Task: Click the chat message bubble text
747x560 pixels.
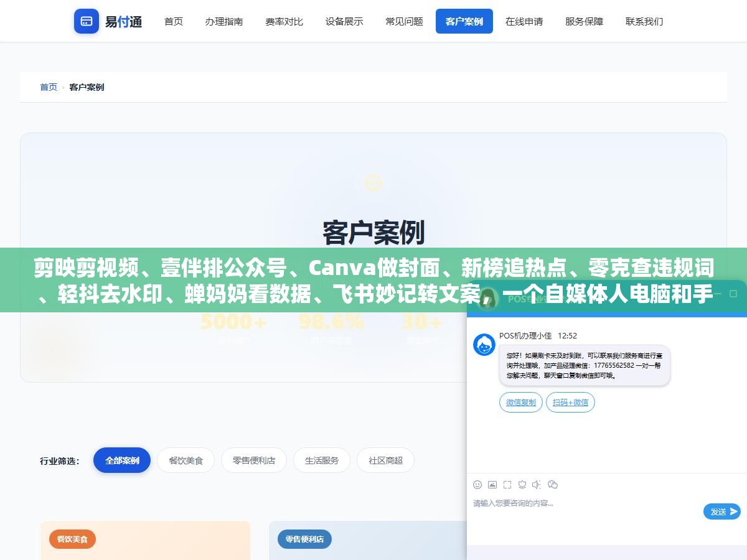Action: pyautogui.click(x=585, y=365)
